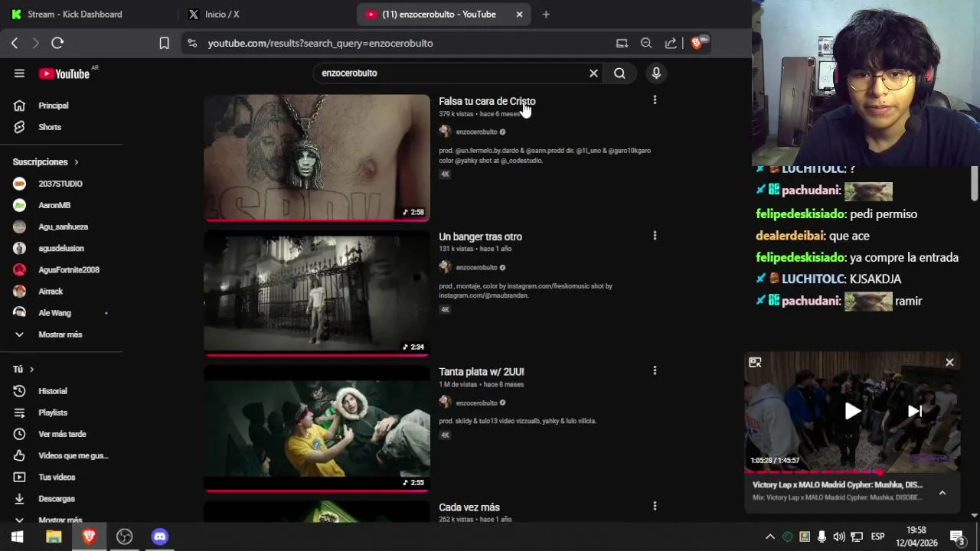This screenshot has height=551, width=980.
Task: Open enzocerobulto channel under Tanta plata
Action: [476, 403]
